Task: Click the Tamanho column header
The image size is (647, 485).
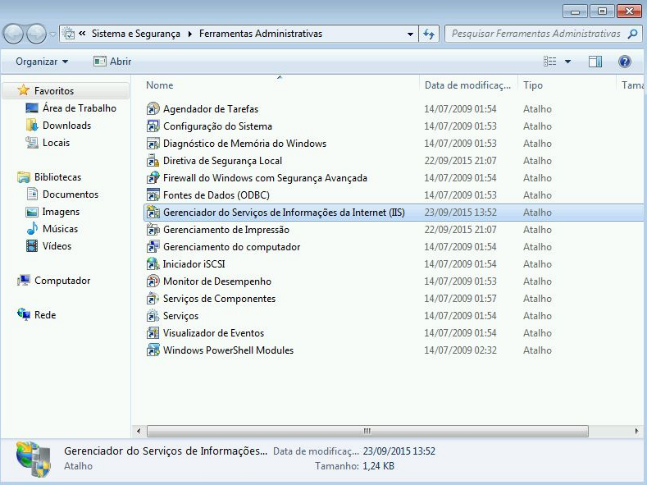Action: tap(632, 85)
